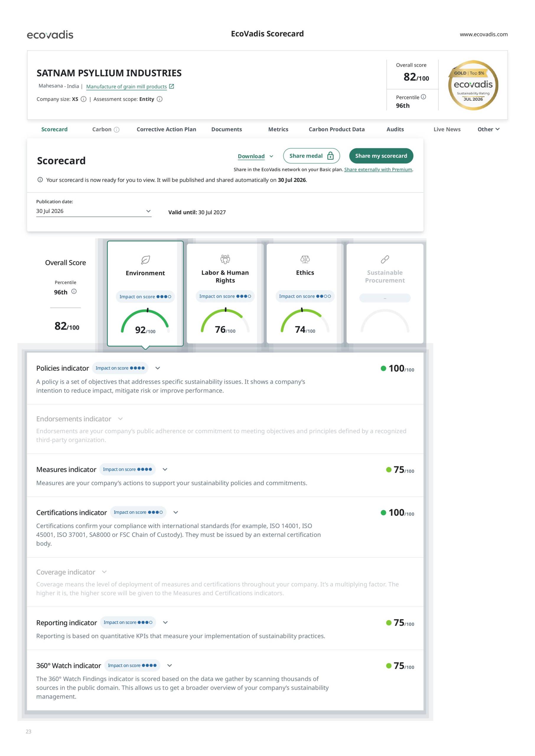Viewport: 535px width, 756px height.
Task: Select the Sustainable Procurement card
Action: (x=385, y=293)
